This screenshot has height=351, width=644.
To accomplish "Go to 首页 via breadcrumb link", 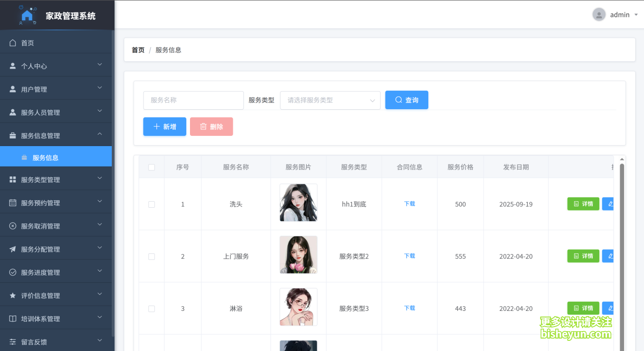I will 138,50.
